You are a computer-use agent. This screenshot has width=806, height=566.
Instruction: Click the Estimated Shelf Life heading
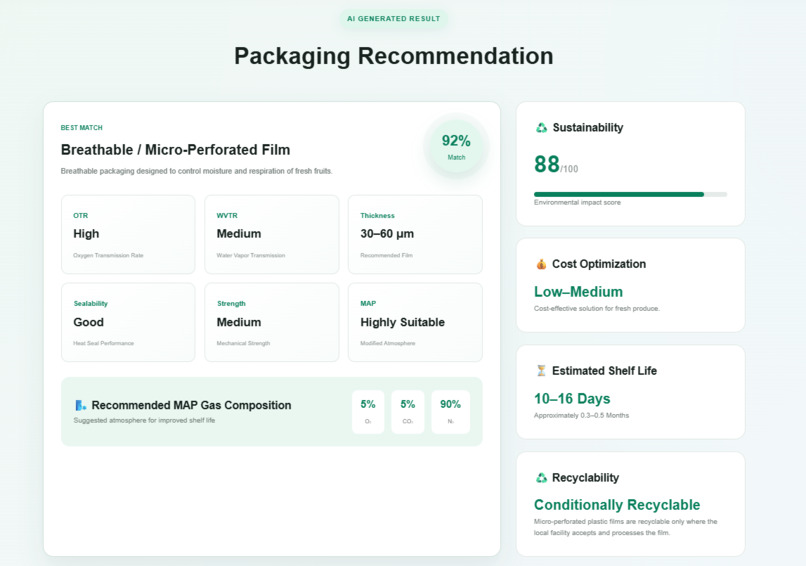coord(604,371)
